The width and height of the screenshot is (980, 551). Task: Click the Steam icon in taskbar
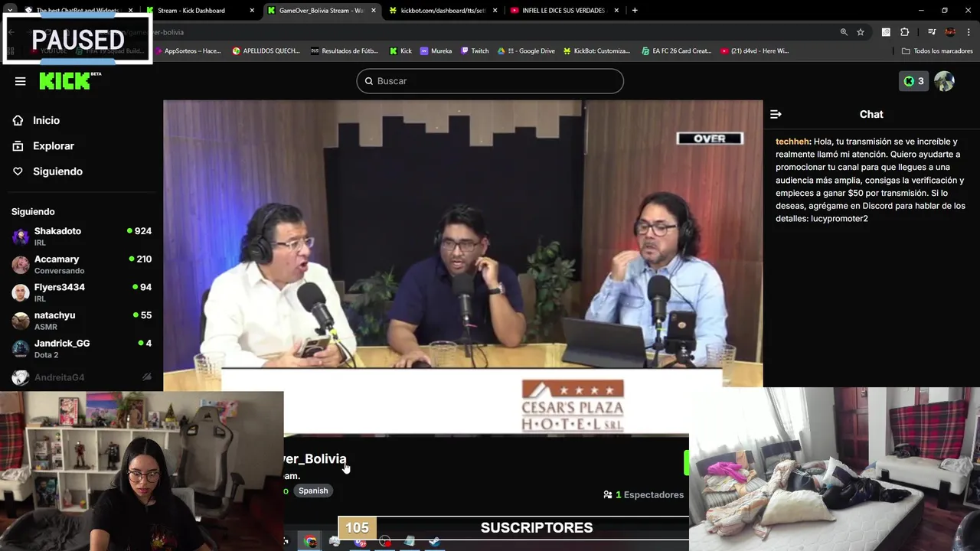tap(434, 542)
